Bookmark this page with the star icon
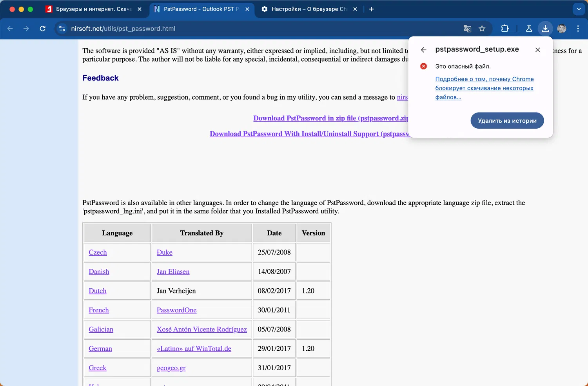The image size is (588, 386). 482,29
